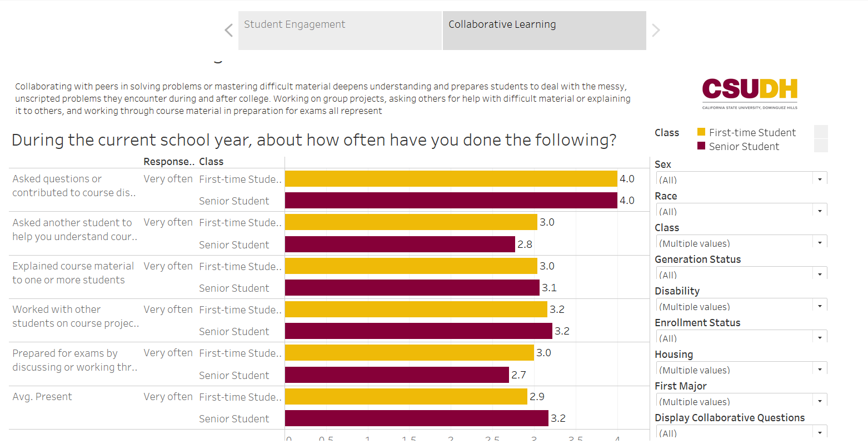The image size is (868, 444).
Task: Expand the Disability filter dropdown
Action: pos(820,306)
